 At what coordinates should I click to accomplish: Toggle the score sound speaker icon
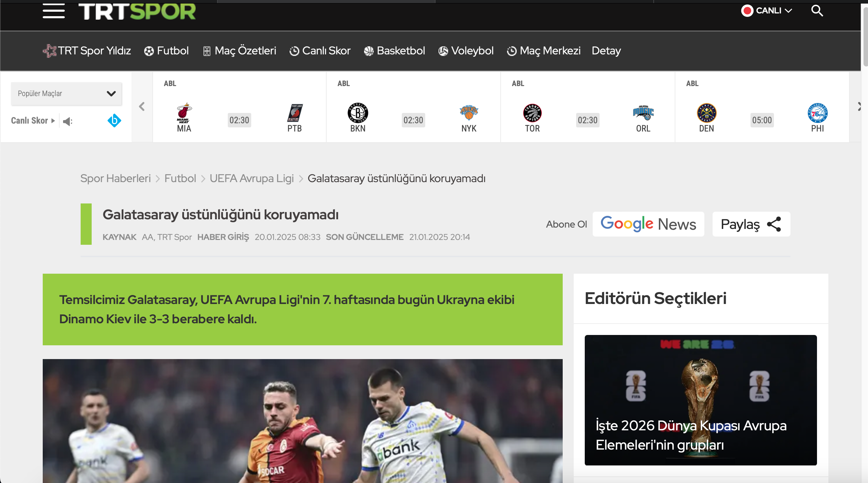[68, 121]
